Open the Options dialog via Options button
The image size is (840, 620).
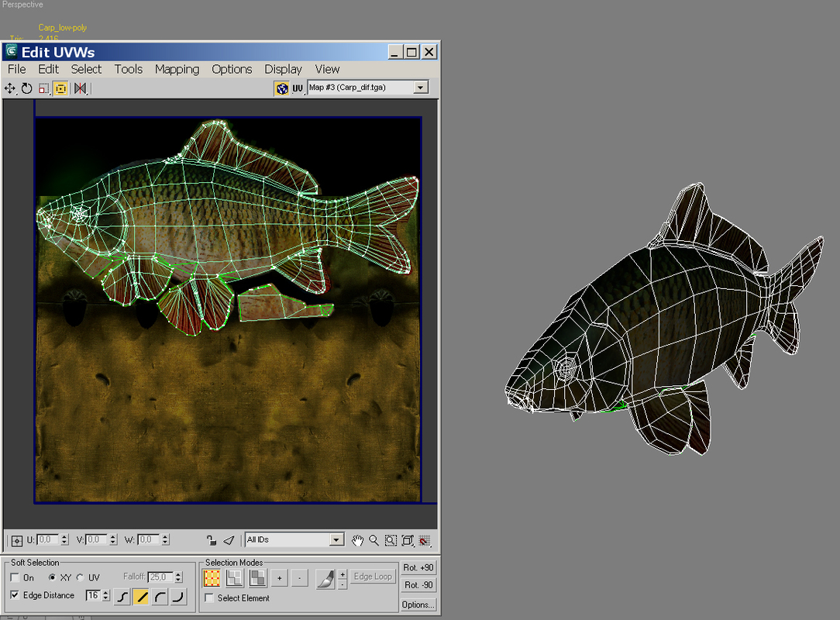click(418, 604)
